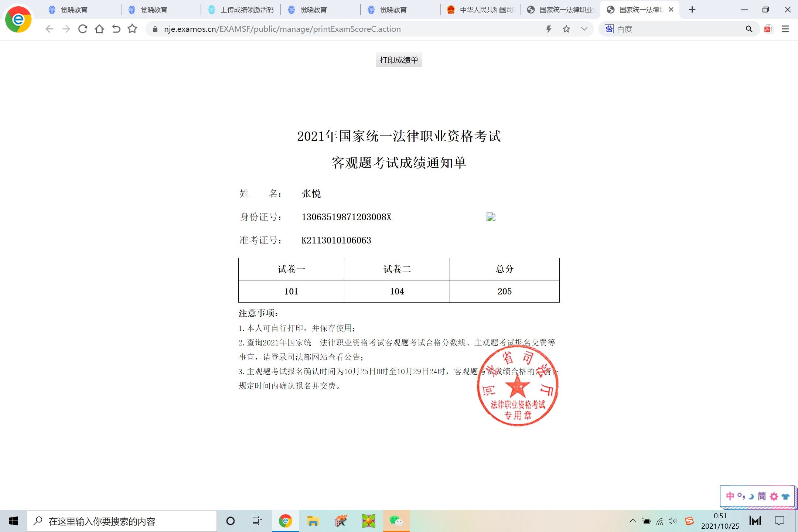Click 360 browser taskbar icon
The height and width of the screenshot is (532, 798).
click(x=285, y=521)
